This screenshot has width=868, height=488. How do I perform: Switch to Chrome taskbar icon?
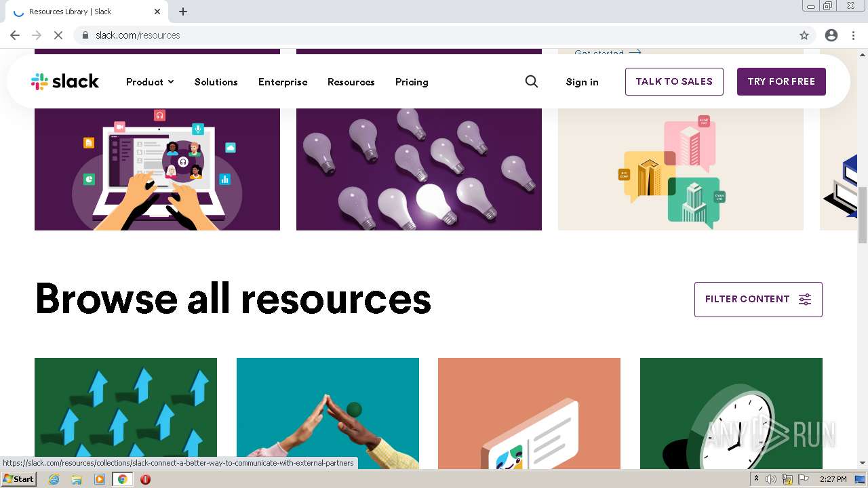pos(123,479)
